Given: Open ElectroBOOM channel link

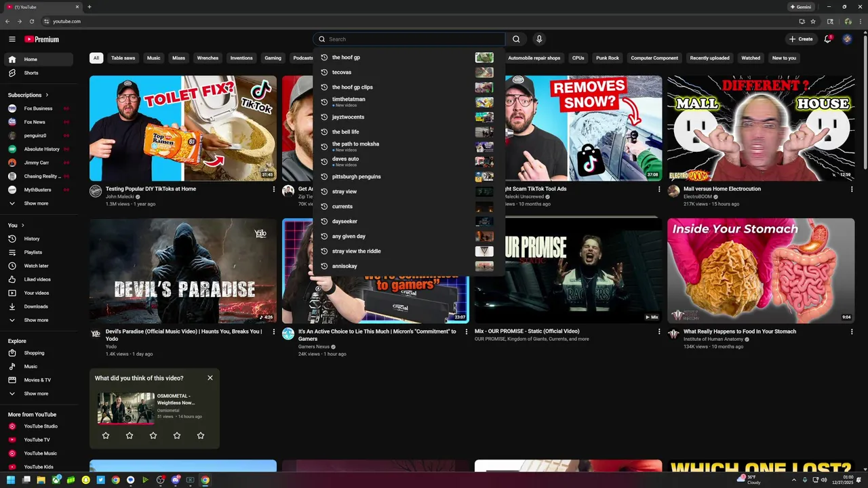Looking at the screenshot, I should coord(697,197).
